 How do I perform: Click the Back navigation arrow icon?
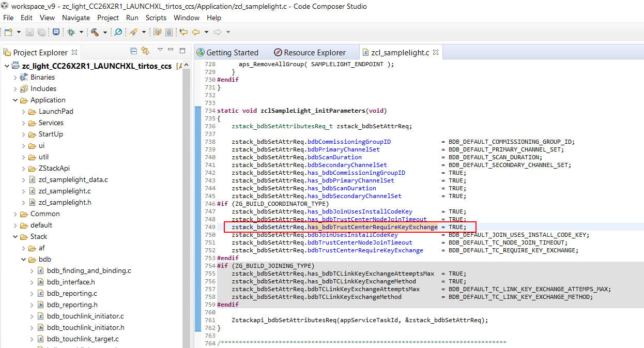tap(196, 32)
